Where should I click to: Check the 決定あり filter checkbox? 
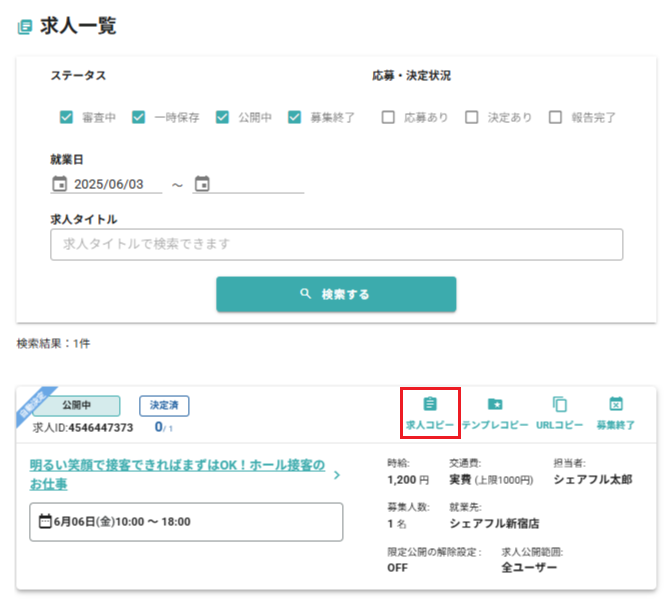tap(471, 117)
